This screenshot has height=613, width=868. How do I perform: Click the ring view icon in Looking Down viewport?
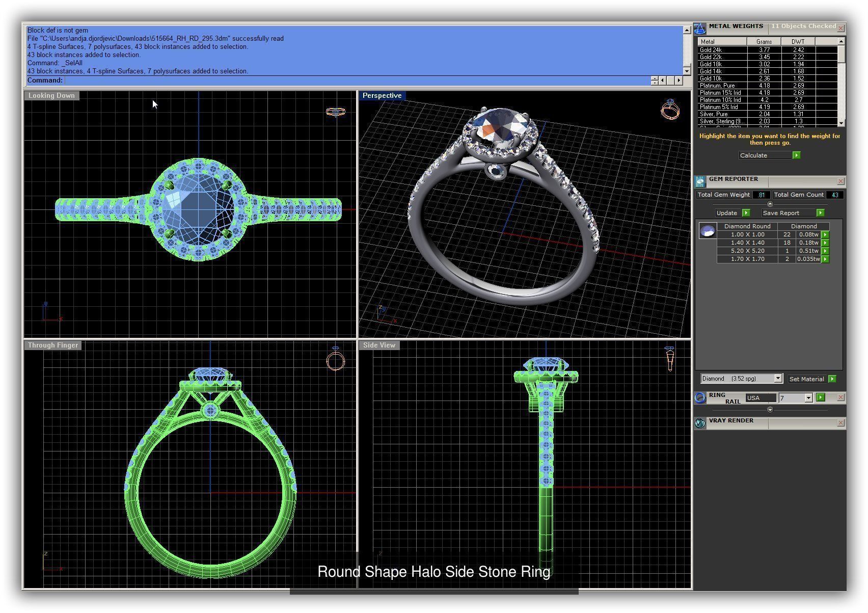pos(336,112)
